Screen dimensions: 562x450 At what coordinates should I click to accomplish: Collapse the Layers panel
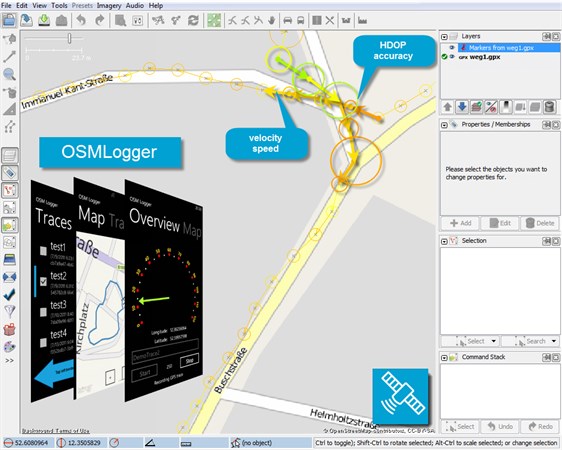444,37
